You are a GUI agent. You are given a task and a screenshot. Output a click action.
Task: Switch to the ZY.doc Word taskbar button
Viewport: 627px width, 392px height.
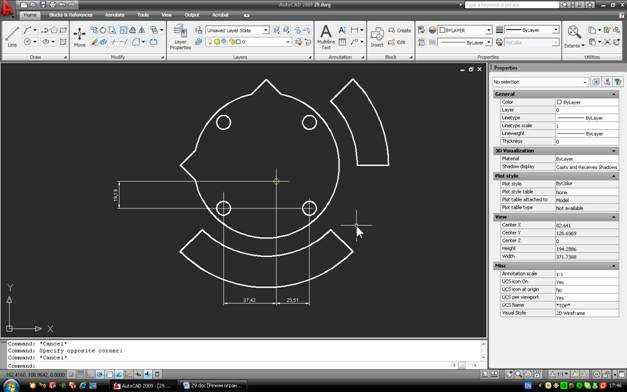coord(212,386)
